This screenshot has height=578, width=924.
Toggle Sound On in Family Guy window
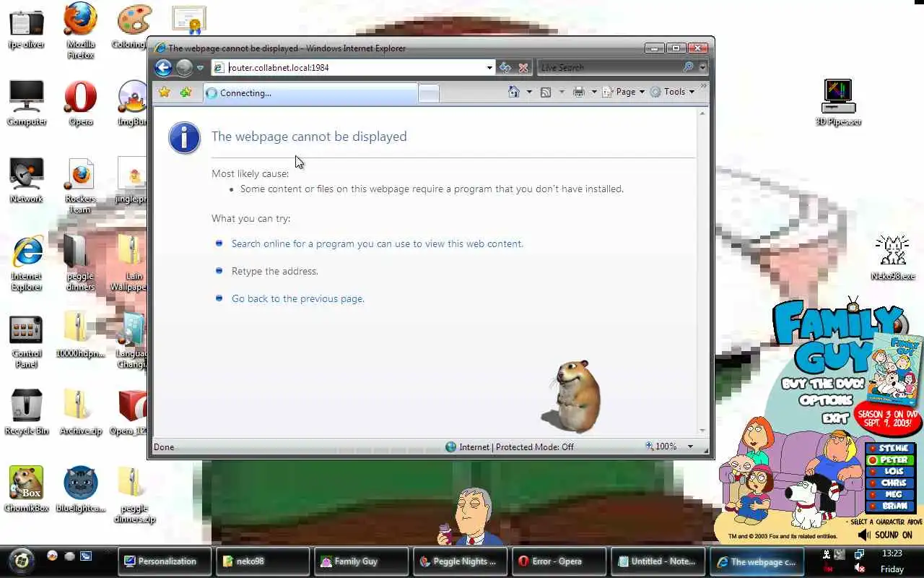point(885,535)
